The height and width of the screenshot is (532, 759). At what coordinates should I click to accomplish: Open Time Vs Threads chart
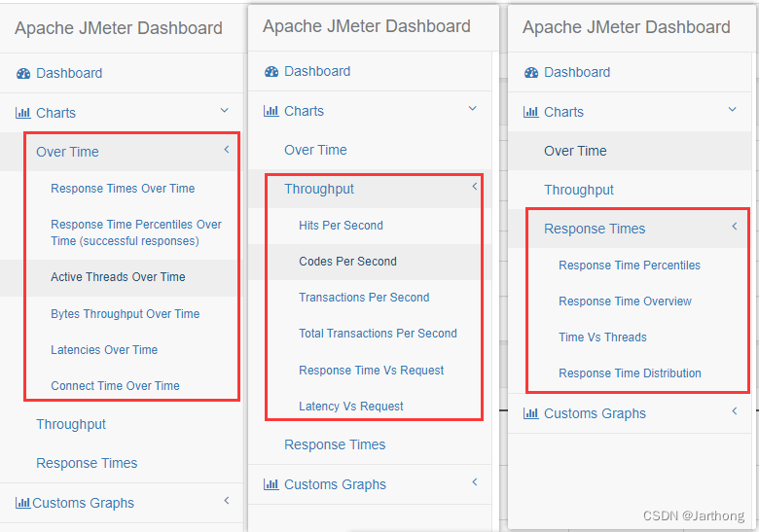[602, 337]
